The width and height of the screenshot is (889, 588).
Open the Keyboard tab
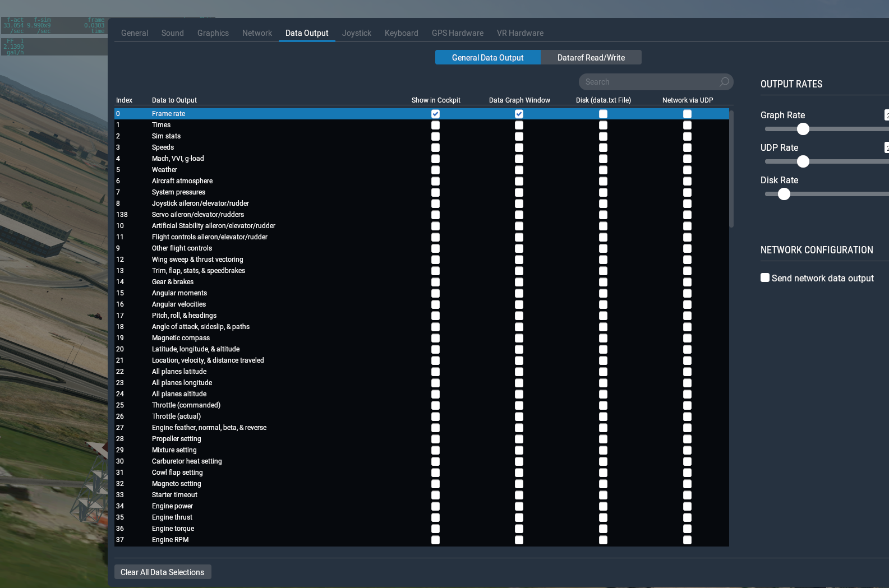[402, 33]
